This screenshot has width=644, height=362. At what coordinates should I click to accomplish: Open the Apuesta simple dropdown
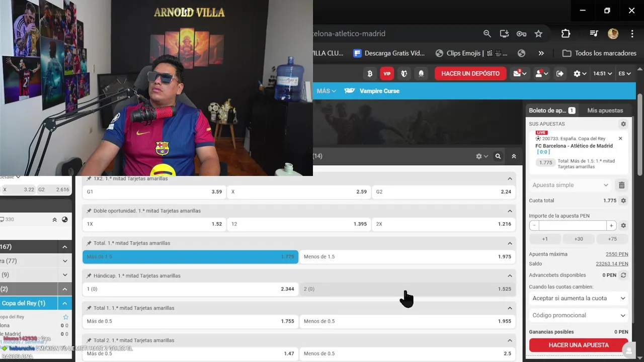tap(571, 185)
